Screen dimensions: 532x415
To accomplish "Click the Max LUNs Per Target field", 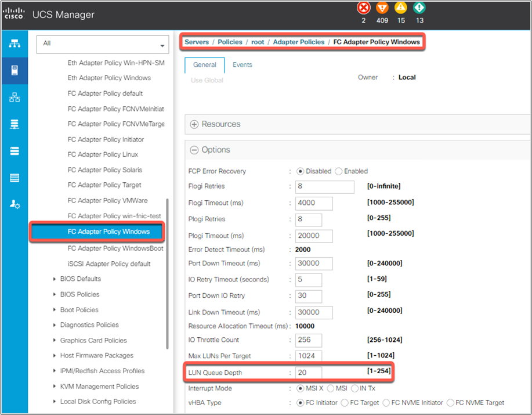I will (x=309, y=356).
